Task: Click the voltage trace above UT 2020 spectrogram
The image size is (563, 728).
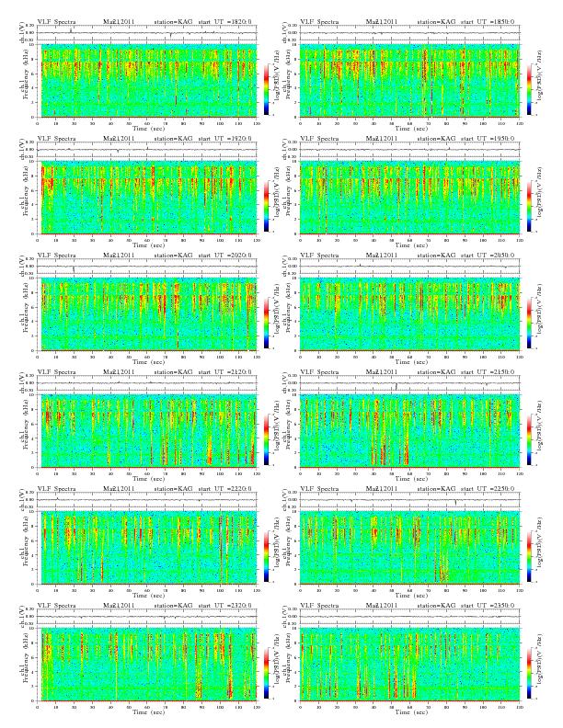Action: 147,267
